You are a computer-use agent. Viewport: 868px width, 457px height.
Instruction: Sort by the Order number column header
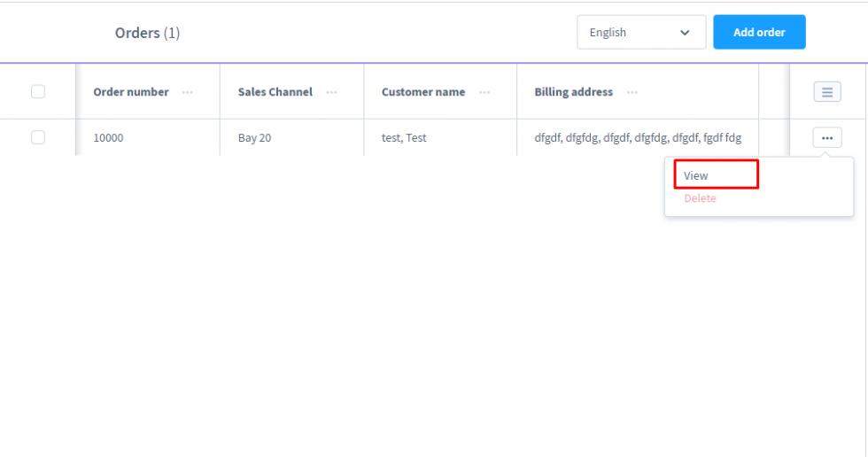[131, 92]
